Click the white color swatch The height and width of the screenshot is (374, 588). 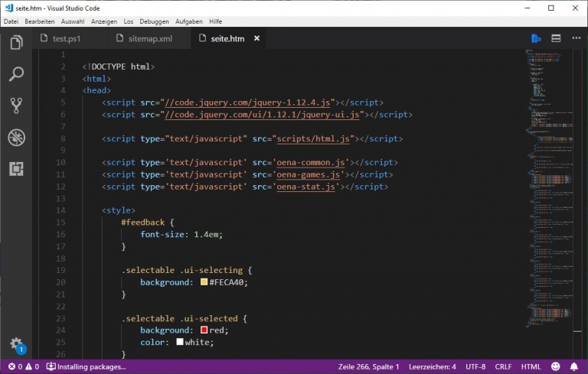180,342
